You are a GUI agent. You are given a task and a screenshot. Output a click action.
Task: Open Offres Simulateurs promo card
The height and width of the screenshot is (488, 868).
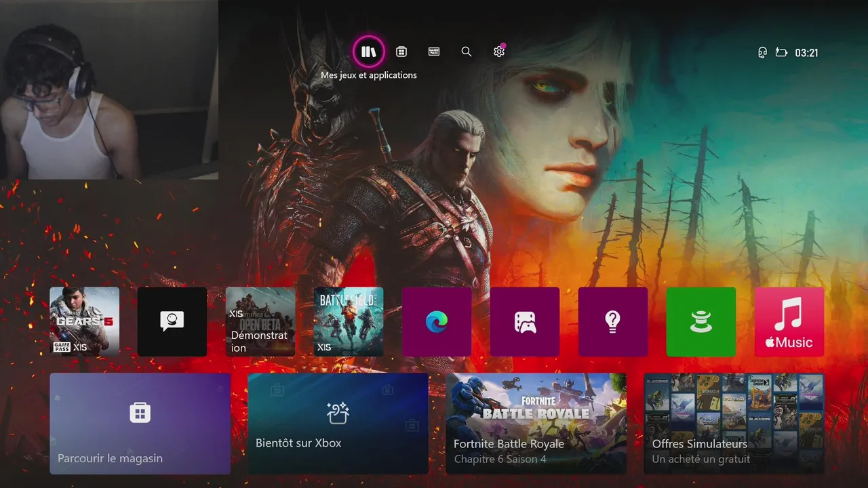coord(734,424)
